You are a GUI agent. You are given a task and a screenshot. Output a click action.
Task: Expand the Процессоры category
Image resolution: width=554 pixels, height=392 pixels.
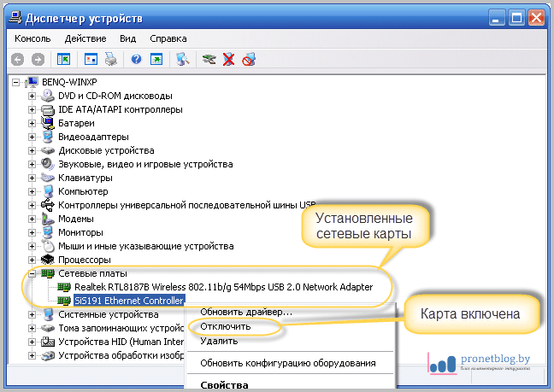point(32,260)
